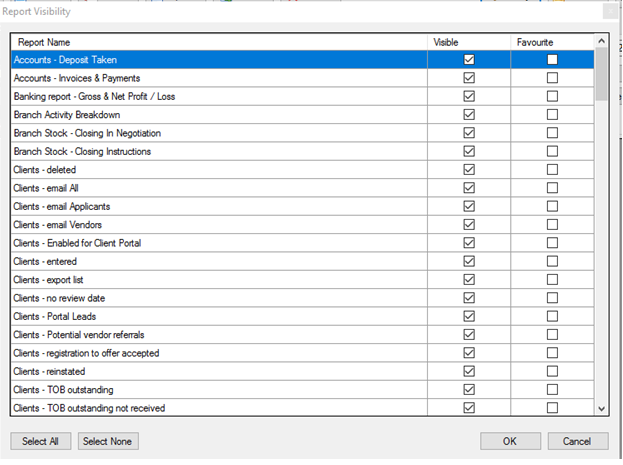This screenshot has height=465, width=623.
Task: Uncheck Visible for Clients - export list
Action: (469, 279)
